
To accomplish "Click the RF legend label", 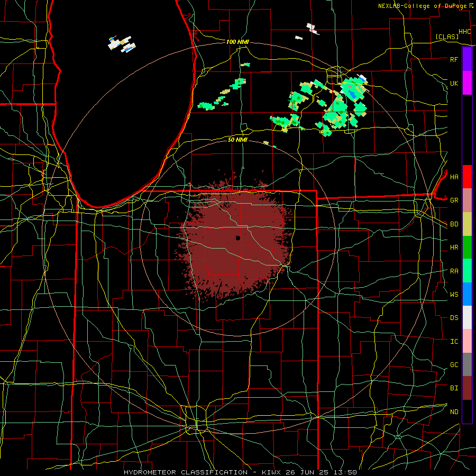I will point(454,59).
